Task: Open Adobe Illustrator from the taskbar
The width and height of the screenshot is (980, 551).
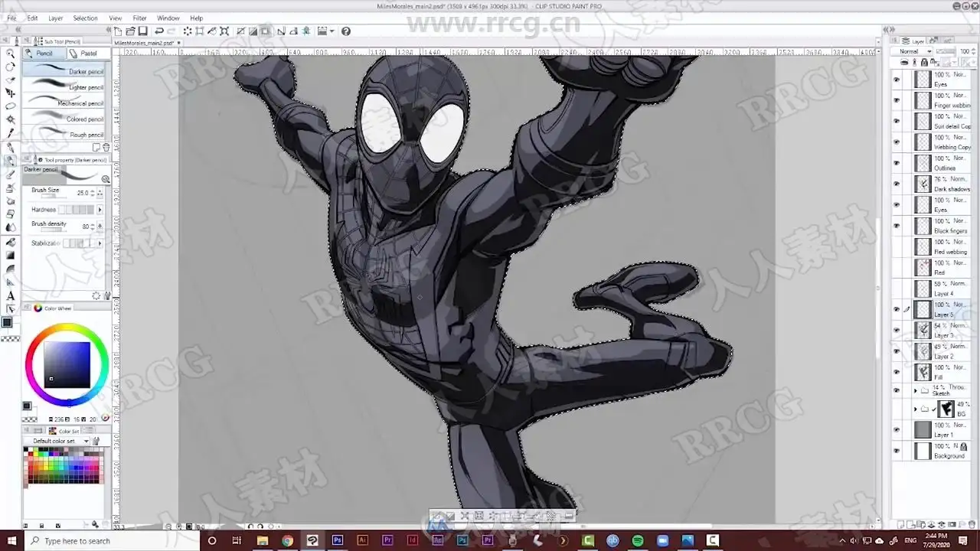Action: (363, 540)
